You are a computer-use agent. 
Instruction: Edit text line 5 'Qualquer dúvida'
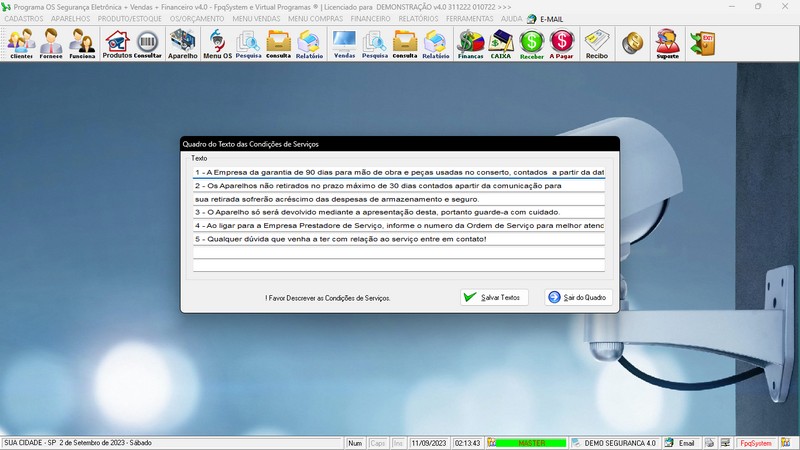click(x=399, y=239)
